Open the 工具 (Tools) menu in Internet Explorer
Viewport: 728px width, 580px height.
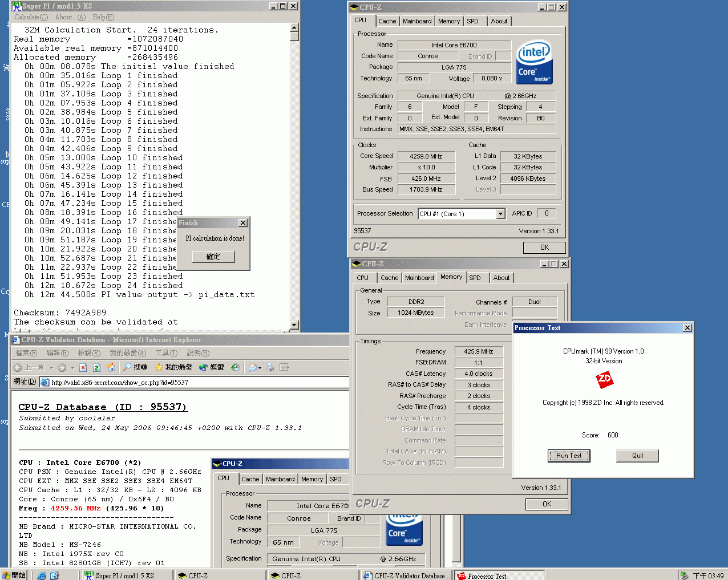[x=166, y=353]
